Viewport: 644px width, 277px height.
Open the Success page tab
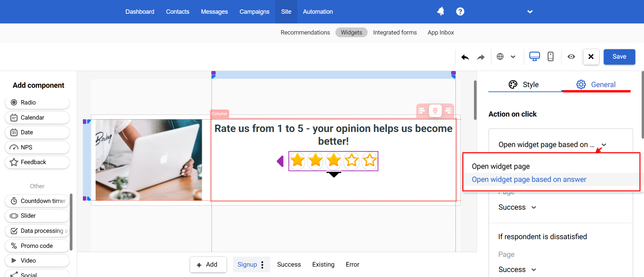[289, 265]
